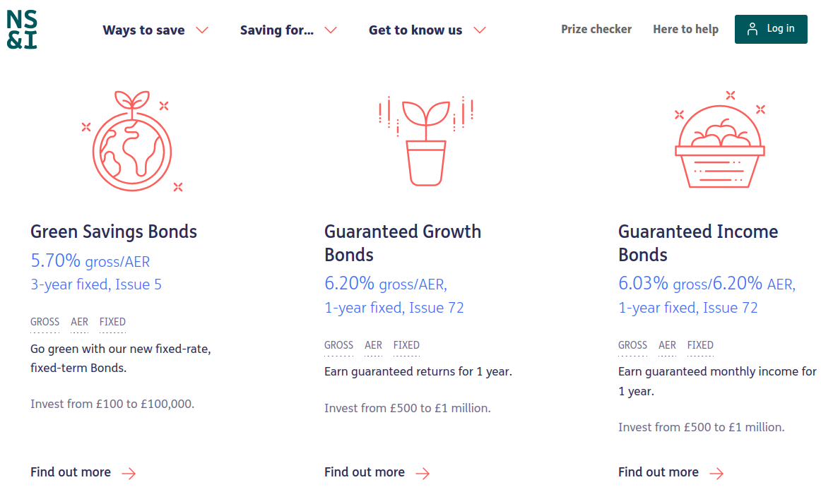Click the NS&I logo
This screenshot has height=504, width=821.
[22, 30]
